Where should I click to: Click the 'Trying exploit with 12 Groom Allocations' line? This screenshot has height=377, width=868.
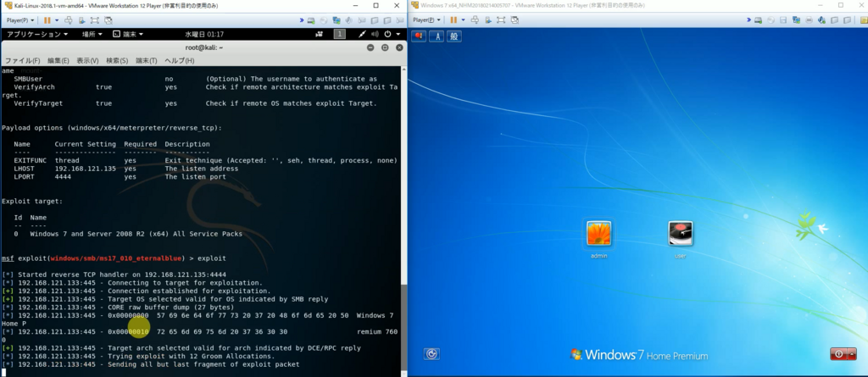[x=138, y=356]
